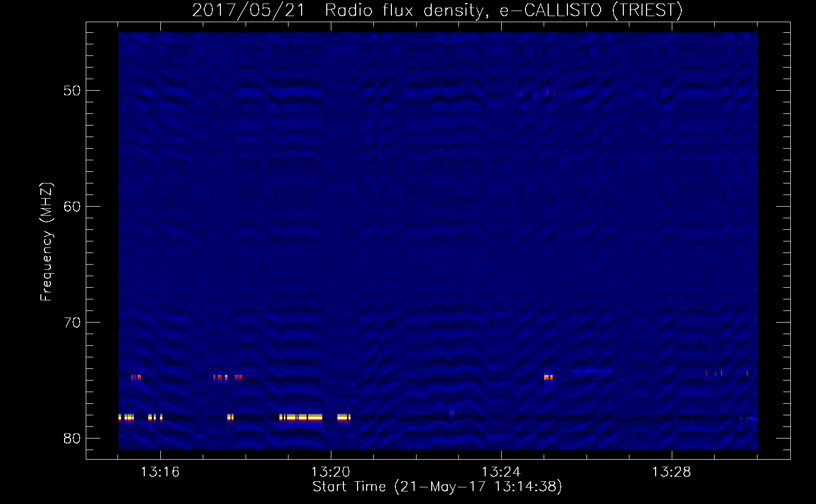The width and height of the screenshot is (816, 504).
Task: Click the 'Frequency (MHZ)' axis label
Action: point(46,242)
